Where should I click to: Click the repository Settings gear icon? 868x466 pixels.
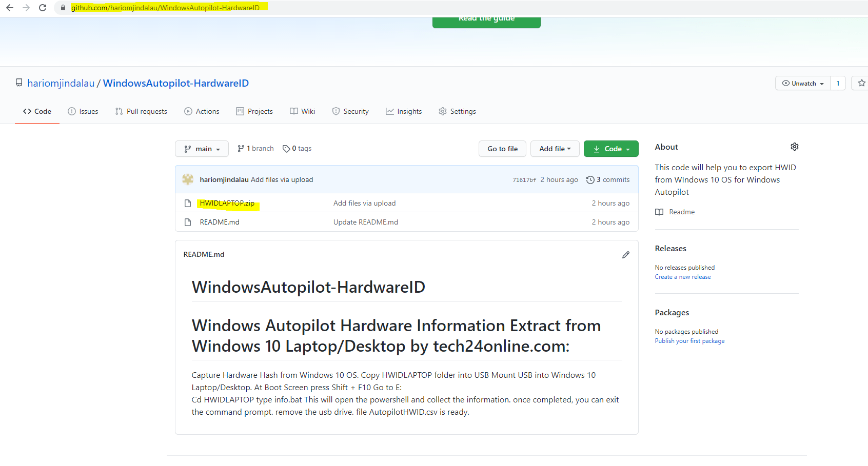coord(442,111)
